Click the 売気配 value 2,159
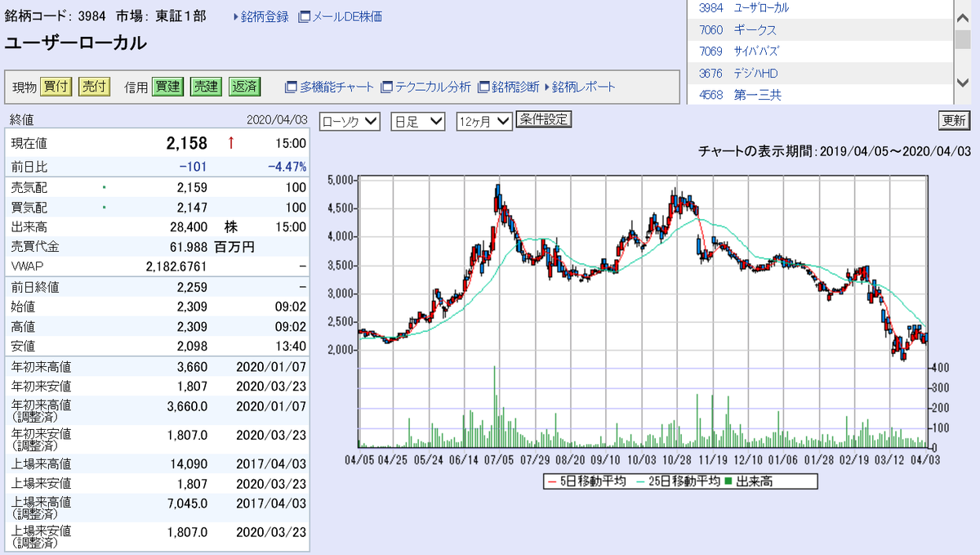Screen dimensions: 980x555 (193, 187)
